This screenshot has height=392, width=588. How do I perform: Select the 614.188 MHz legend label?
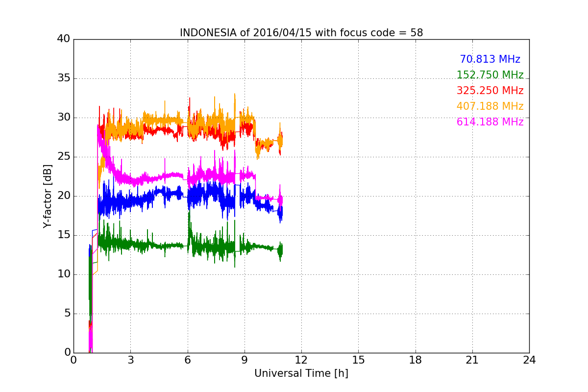point(490,122)
